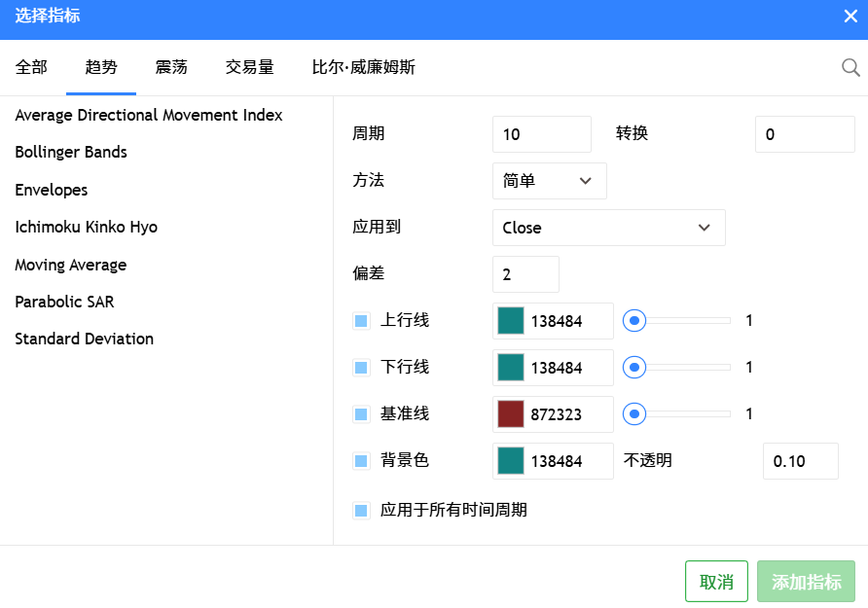The image size is (868, 608).
Task: Toggle the 上行线 checkbox
Action: click(x=361, y=321)
